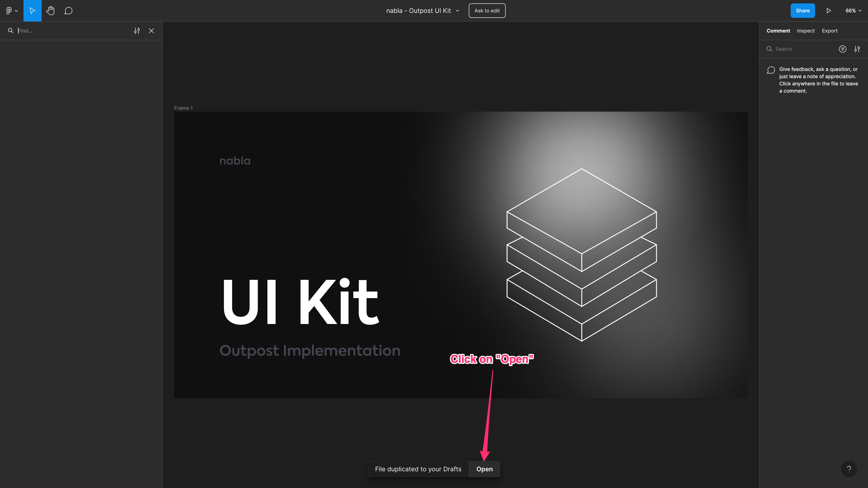Open the Figma main menu

[x=12, y=11]
